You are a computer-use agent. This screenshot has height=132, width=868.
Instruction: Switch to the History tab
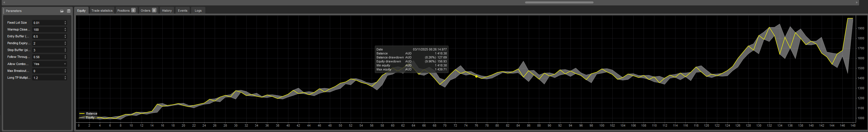click(167, 11)
